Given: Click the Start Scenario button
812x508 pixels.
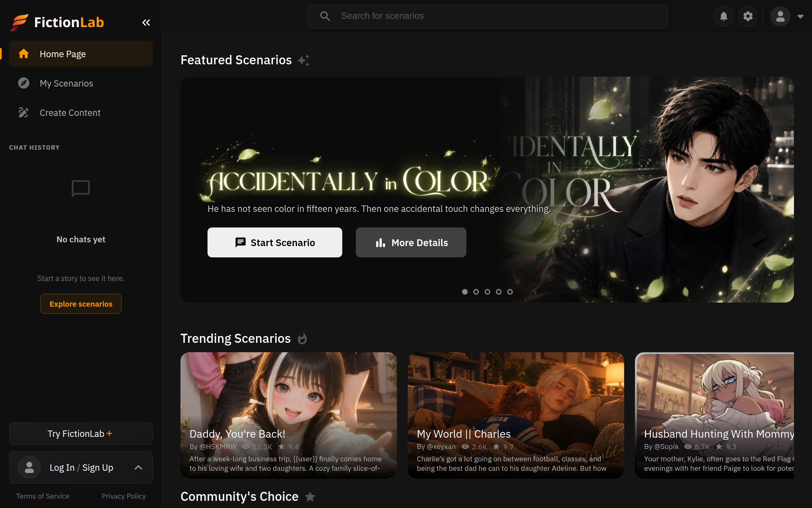Looking at the screenshot, I should pyautogui.click(x=275, y=242).
